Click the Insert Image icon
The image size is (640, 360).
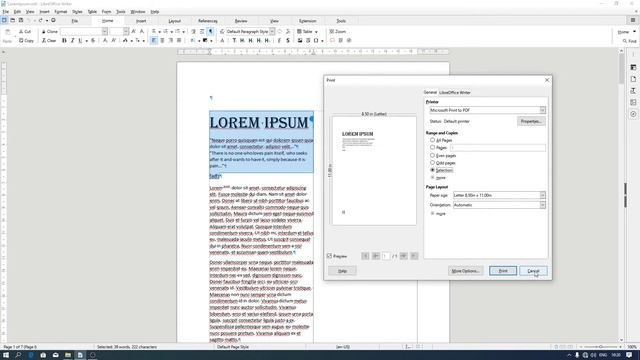tap(300, 40)
